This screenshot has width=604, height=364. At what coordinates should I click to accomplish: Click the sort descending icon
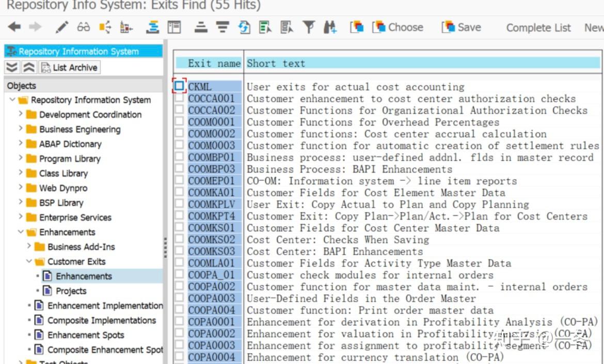[222, 27]
